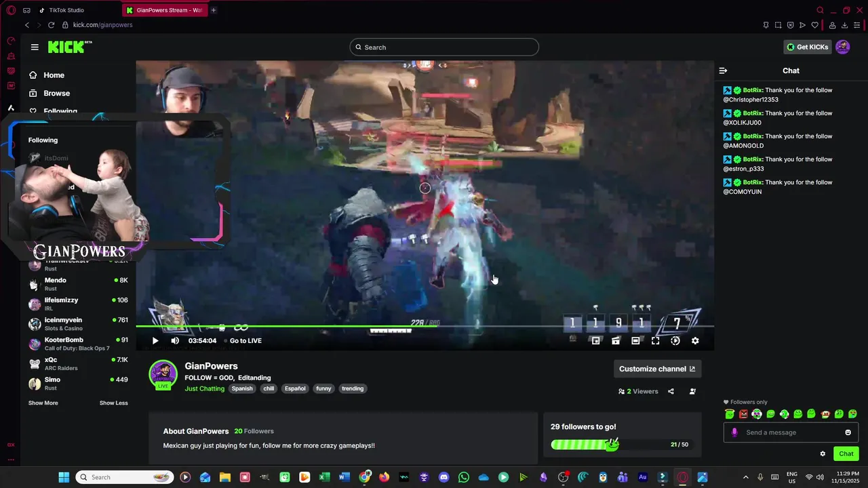Screen dimensions: 868x488
Task: Mute the stream volume
Action: point(175,341)
